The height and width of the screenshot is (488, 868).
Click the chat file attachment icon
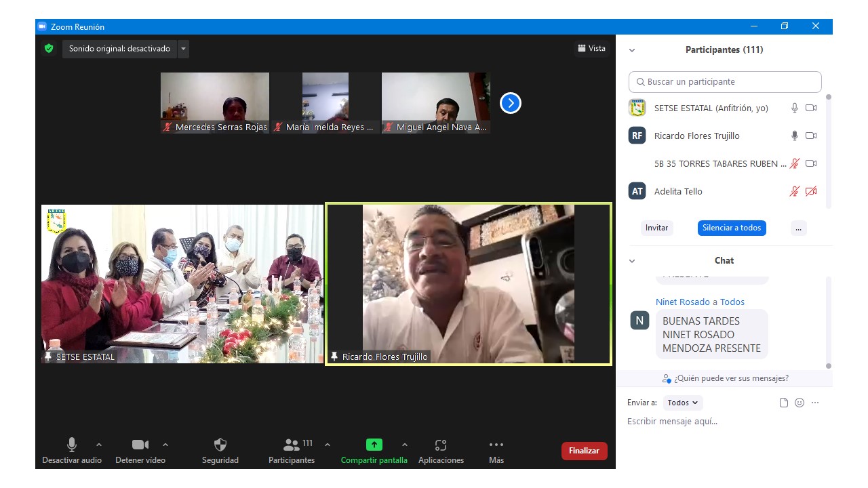click(x=784, y=403)
